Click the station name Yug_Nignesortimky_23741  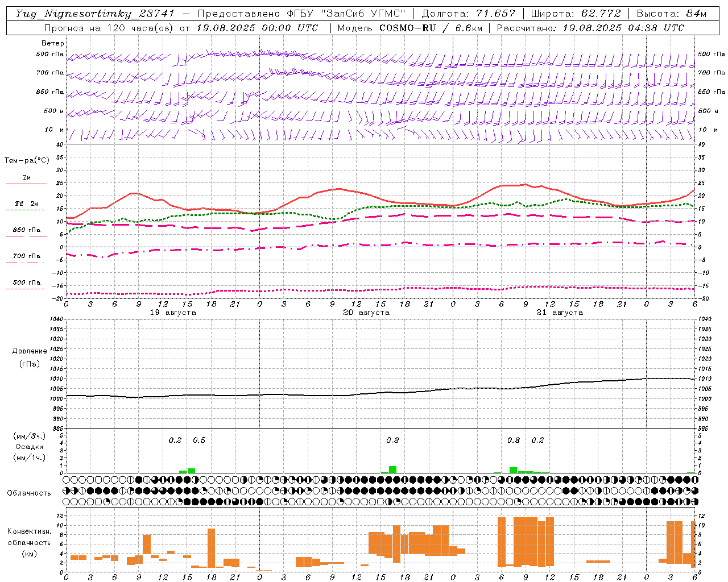(95, 14)
